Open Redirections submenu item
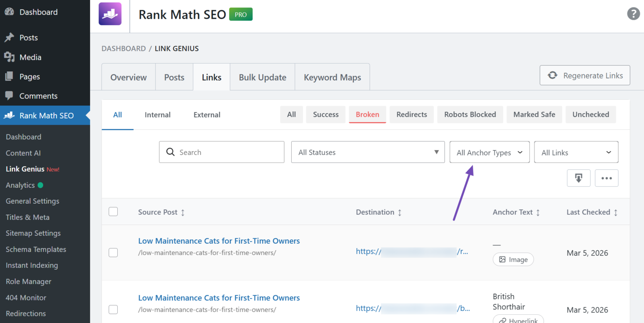644x323 pixels. click(x=26, y=313)
